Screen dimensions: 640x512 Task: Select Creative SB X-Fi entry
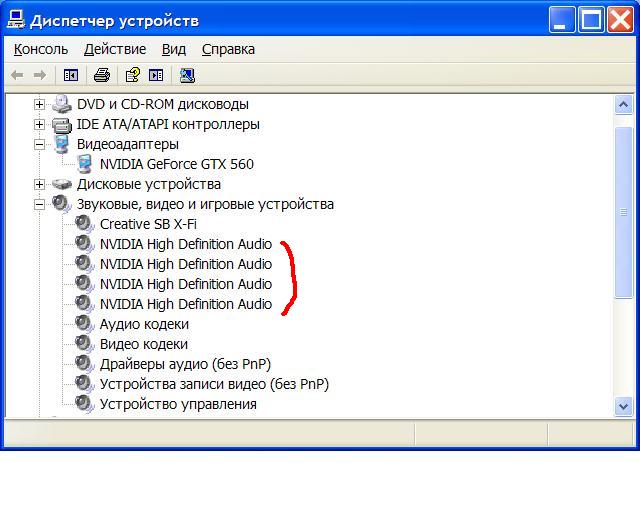(148, 224)
